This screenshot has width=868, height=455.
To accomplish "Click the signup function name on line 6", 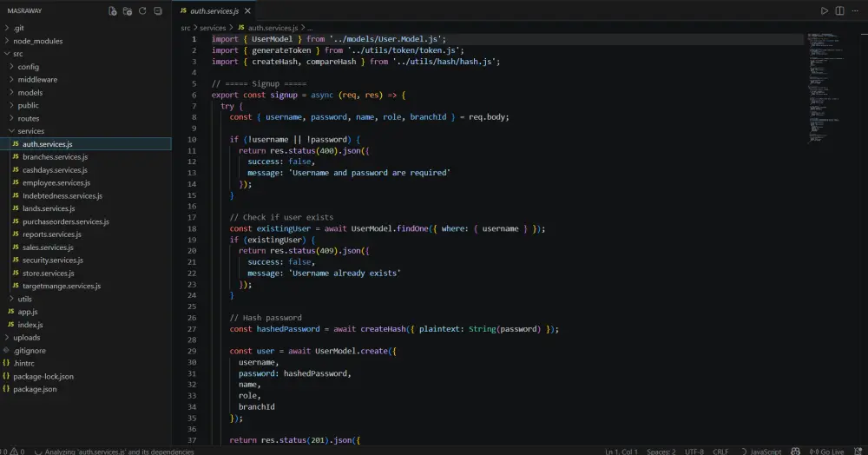I will [x=284, y=96].
